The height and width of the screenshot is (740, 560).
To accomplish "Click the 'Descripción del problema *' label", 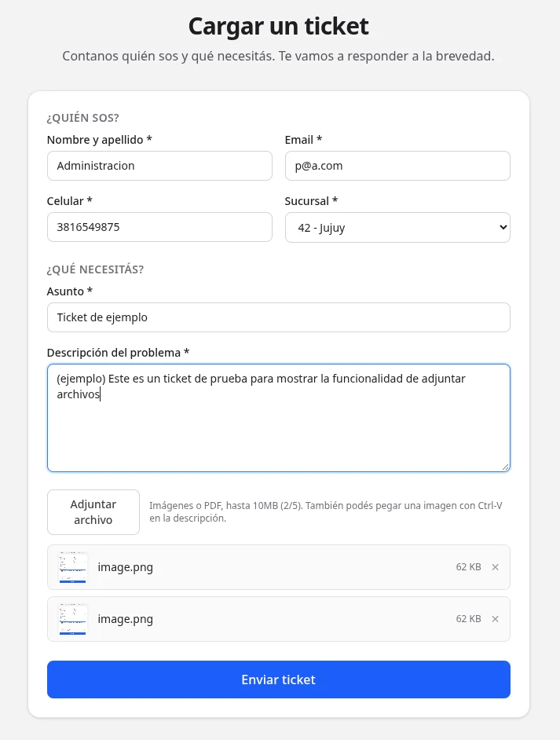I will pyautogui.click(x=118, y=353).
